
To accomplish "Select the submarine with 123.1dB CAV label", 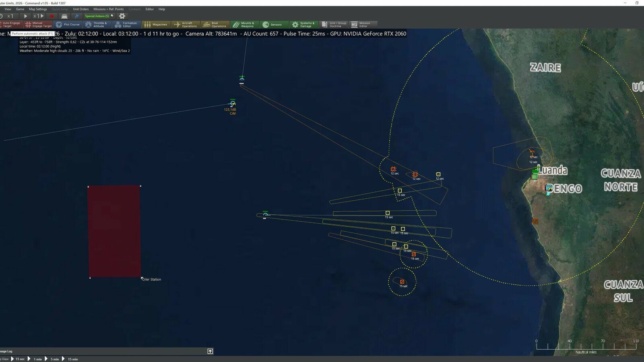I will (x=233, y=103).
